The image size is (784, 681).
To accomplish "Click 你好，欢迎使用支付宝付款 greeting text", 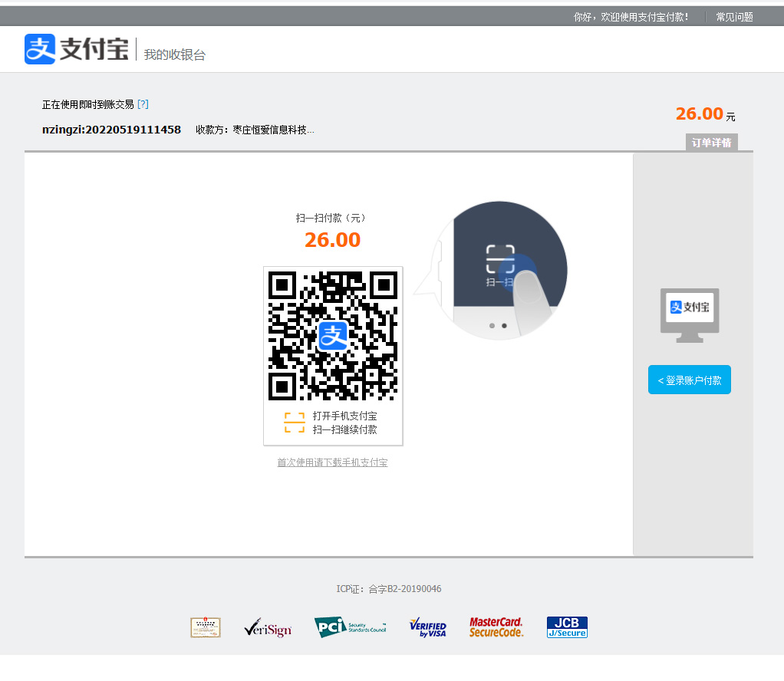I will pyautogui.click(x=631, y=17).
